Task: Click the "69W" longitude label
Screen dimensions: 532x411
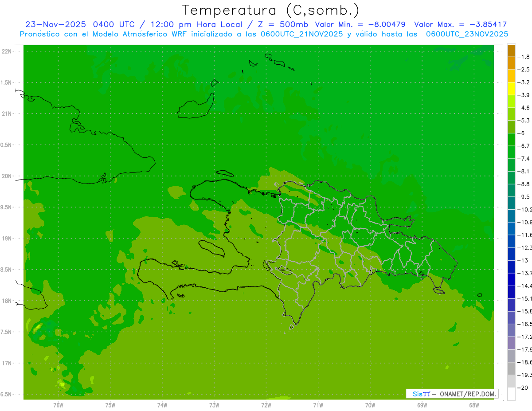Action: pos(422,405)
